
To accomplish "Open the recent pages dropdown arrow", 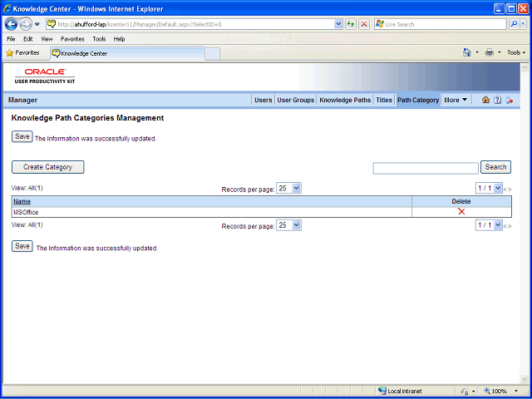I will click(x=37, y=24).
